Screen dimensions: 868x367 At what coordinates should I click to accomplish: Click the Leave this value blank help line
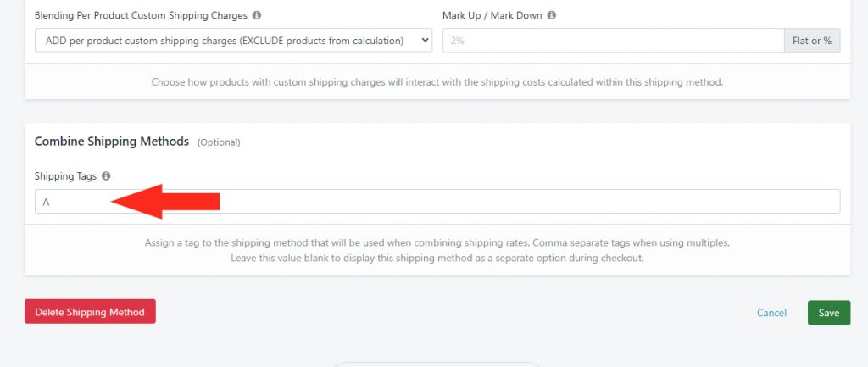pos(437,258)
